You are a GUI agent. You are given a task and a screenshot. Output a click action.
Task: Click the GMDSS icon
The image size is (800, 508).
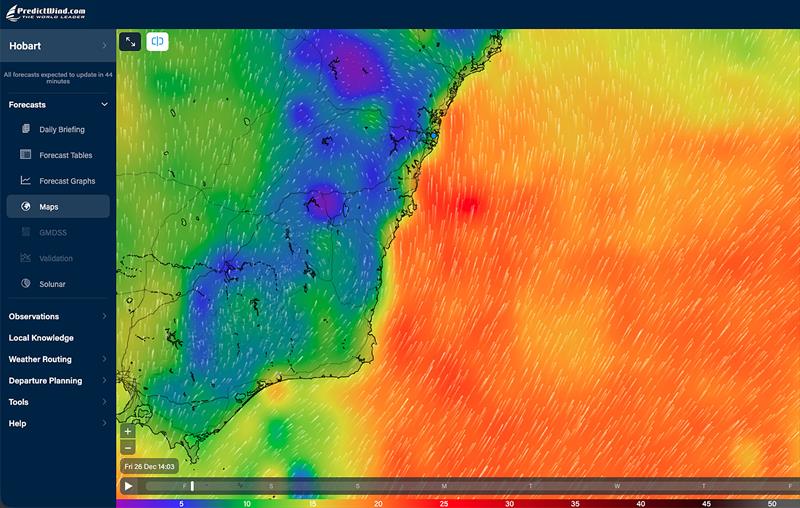[x=26, y=232]
